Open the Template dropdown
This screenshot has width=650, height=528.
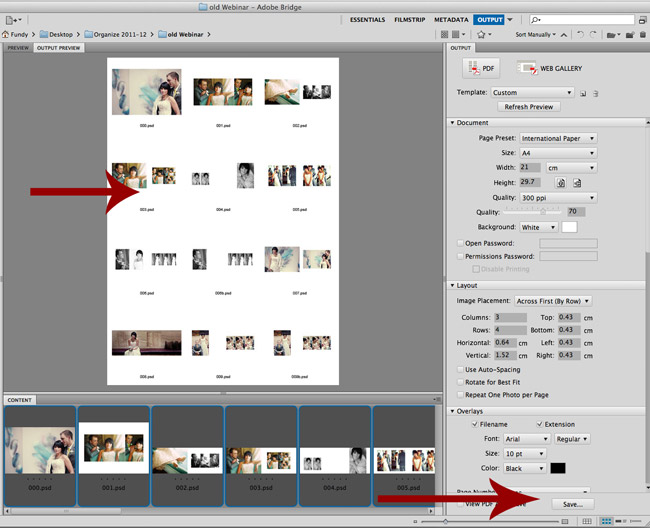[532, 92]
